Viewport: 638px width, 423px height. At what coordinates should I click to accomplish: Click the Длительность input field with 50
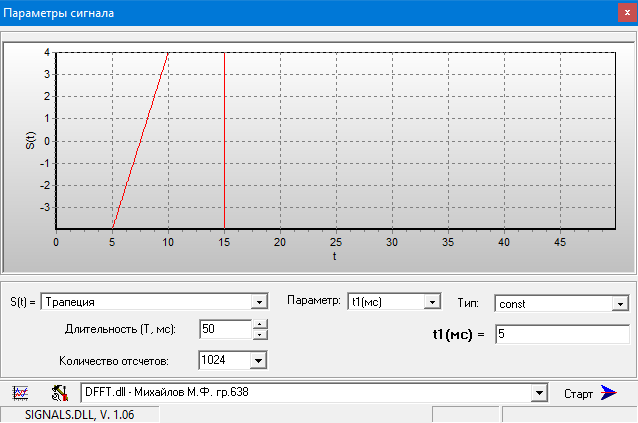pyautogui.click(x=222, y=330)
